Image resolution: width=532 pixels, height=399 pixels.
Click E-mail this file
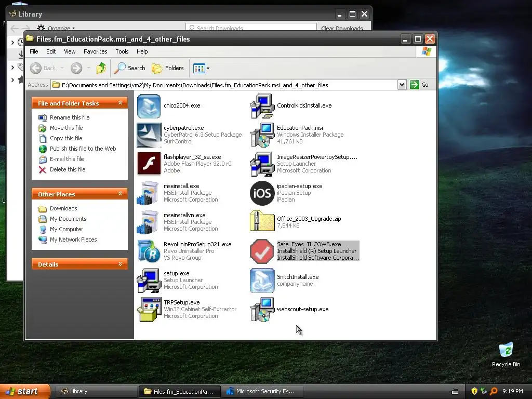[x=66, y=159]
